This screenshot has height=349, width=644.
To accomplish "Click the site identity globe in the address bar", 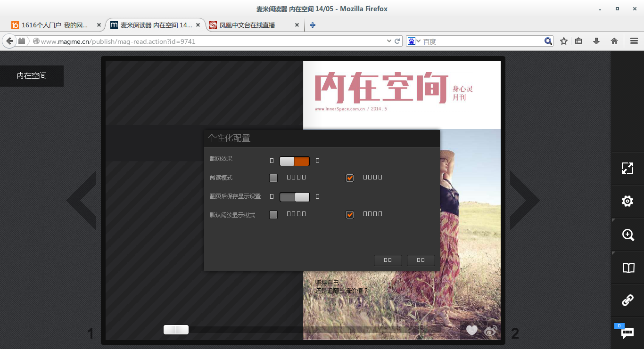I will (36, 41).
